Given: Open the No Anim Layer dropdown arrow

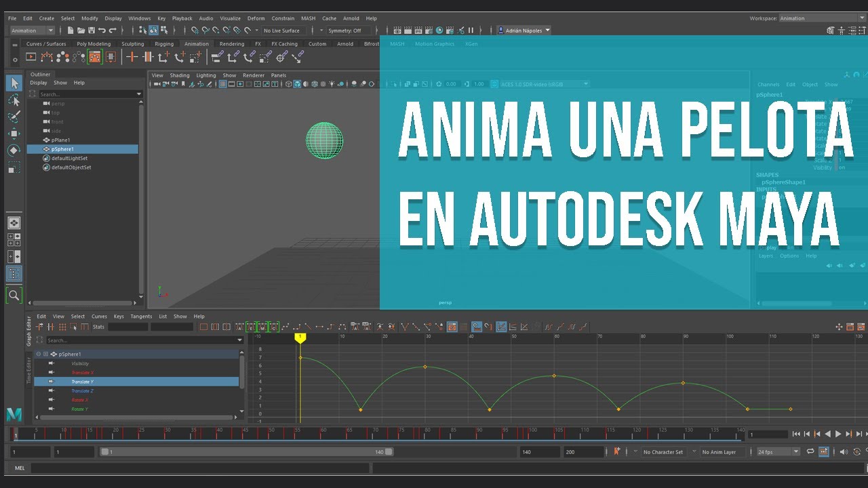Looking at the screenshot, I should [x=694, y=451].
